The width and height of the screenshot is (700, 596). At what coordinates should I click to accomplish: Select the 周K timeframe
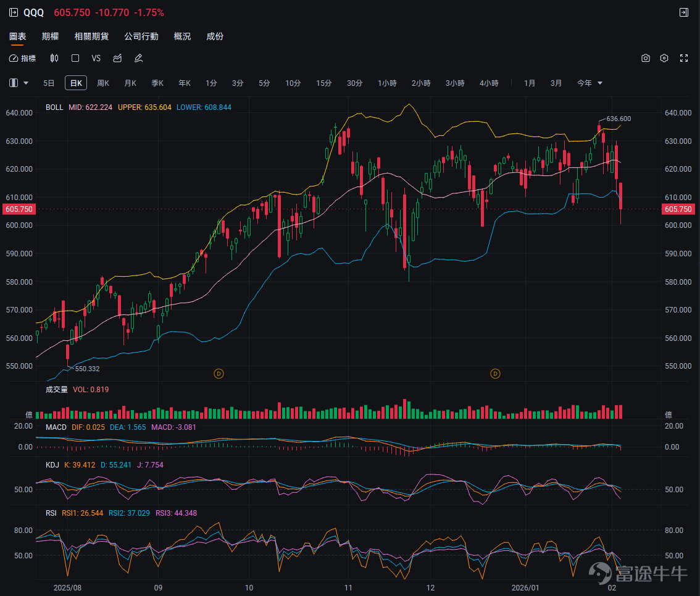[103, 83]
